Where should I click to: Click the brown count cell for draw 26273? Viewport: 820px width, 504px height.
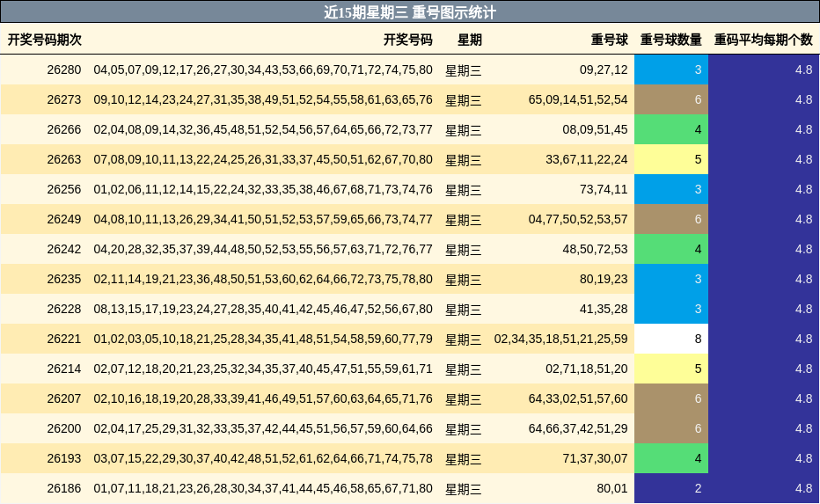[671, 99]
